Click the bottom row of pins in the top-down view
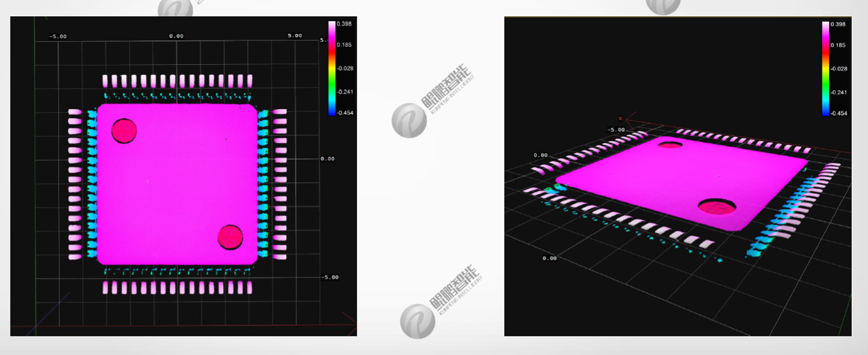 tap(177, 287)
